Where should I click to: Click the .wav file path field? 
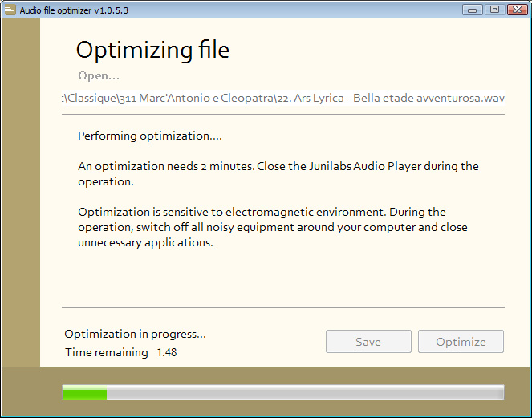click(283, 98)
